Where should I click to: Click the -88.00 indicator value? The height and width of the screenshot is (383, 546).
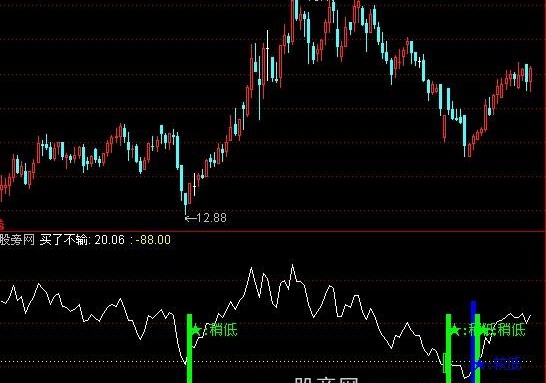coord(153,240)
